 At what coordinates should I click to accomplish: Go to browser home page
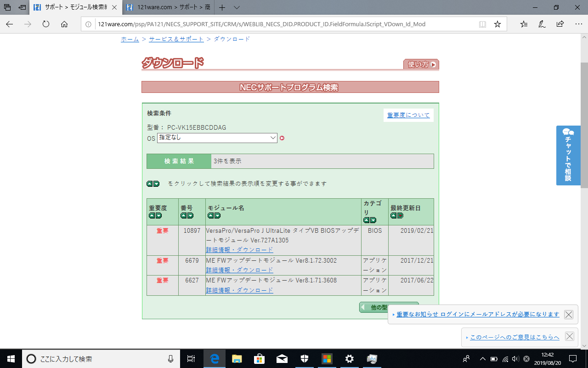pyautogui.click(x=64, y=24)
